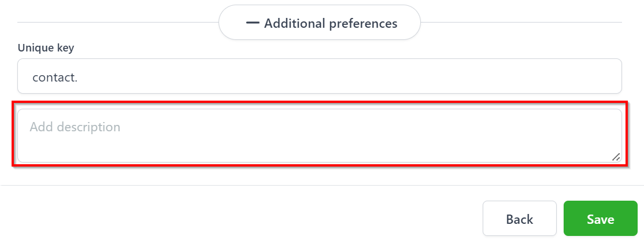Click the Save label text
The height and width of the screenshot is (240, 644).
coord(601,219)
